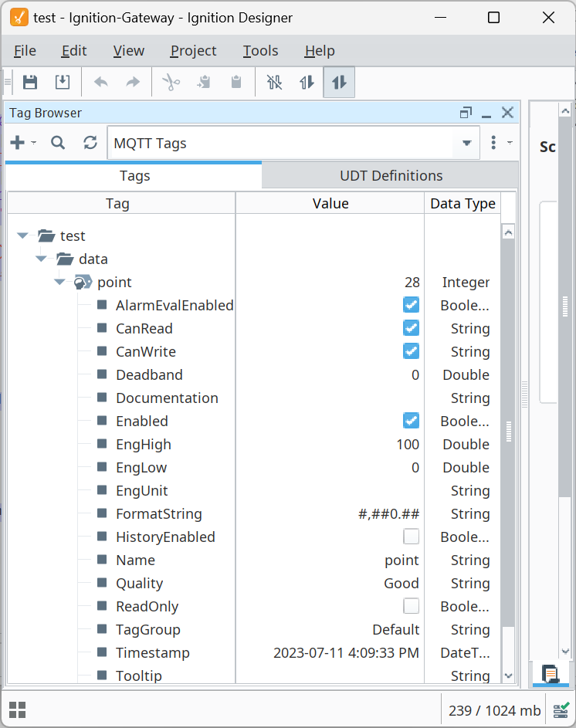Click the grid icon in status bar
Viewport: 576px width, 728px height.
pos(17,710)
